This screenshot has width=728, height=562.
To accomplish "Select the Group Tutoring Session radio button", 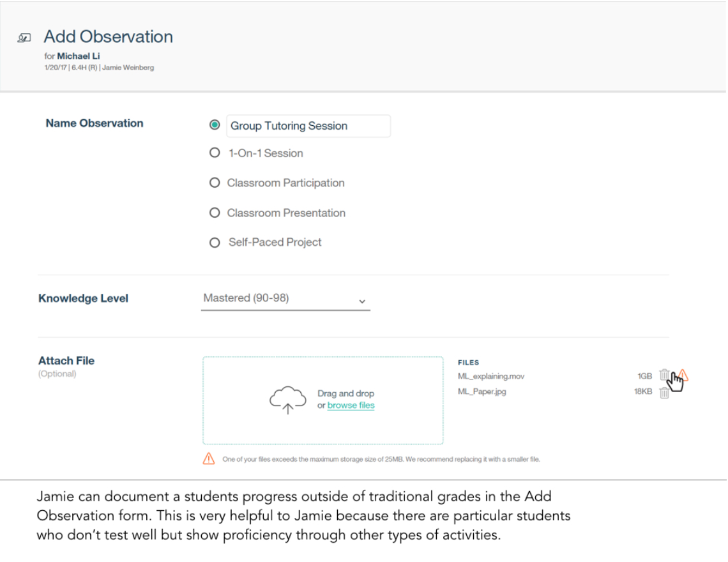I will pyautogui.click(x=215, y=125).
